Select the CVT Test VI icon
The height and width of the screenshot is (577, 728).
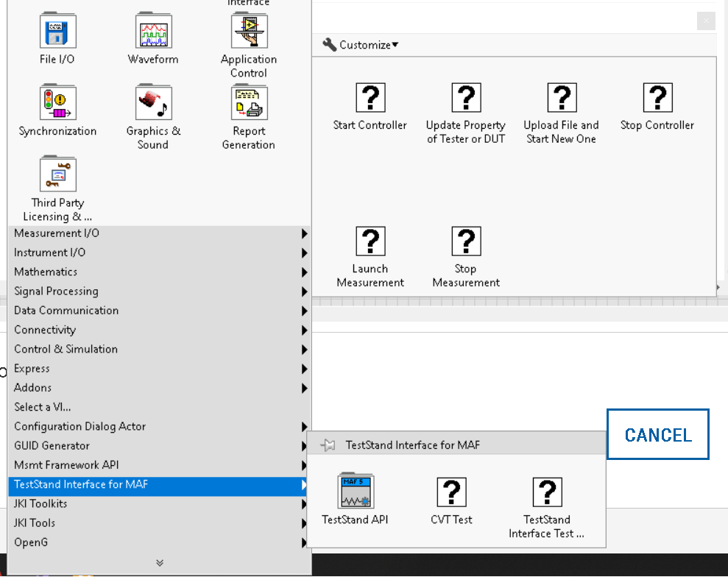click(452, 492)
